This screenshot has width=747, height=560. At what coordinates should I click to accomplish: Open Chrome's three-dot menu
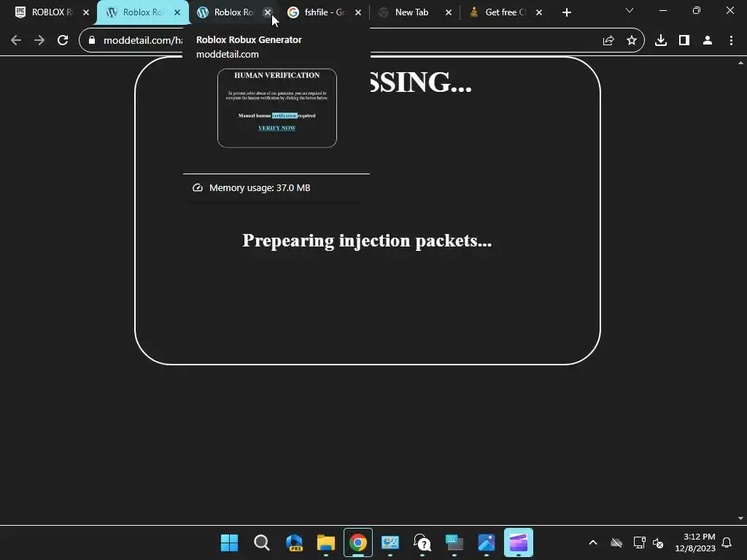pos(731,41)
